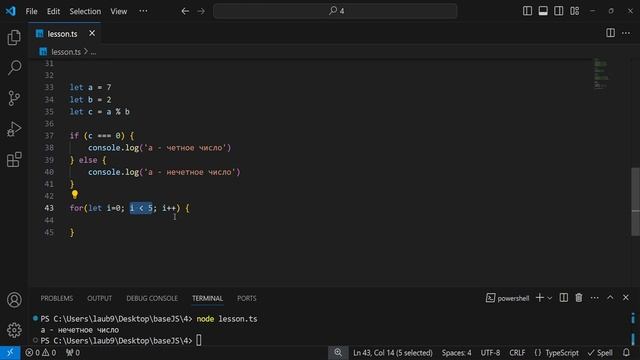
Task: Toggle the bottom panel layout icon
Action: coord(543,11)
